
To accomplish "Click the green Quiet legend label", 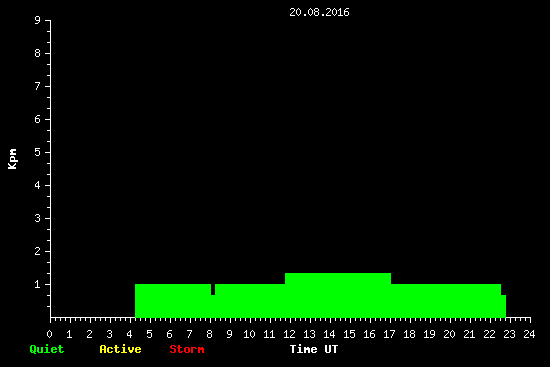I will click(47, 349).
